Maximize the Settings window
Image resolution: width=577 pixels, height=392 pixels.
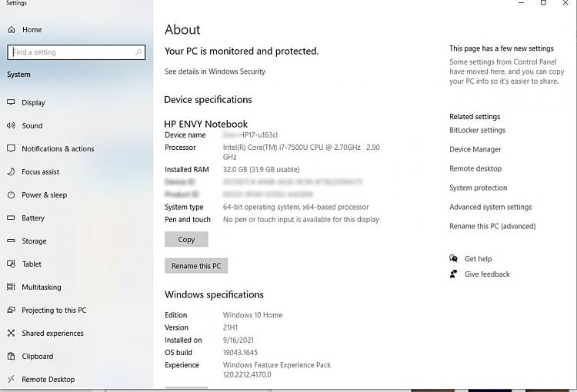(543, 3)
